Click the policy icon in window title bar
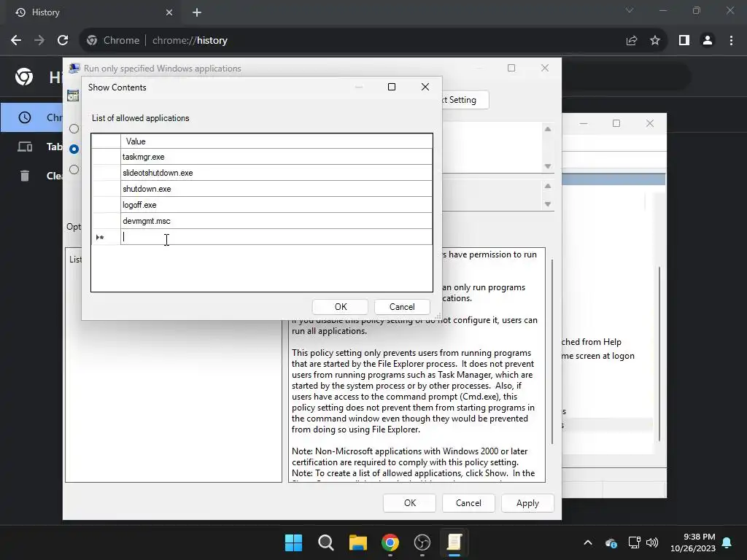The image size is (747, 560). tap(74, 68)
